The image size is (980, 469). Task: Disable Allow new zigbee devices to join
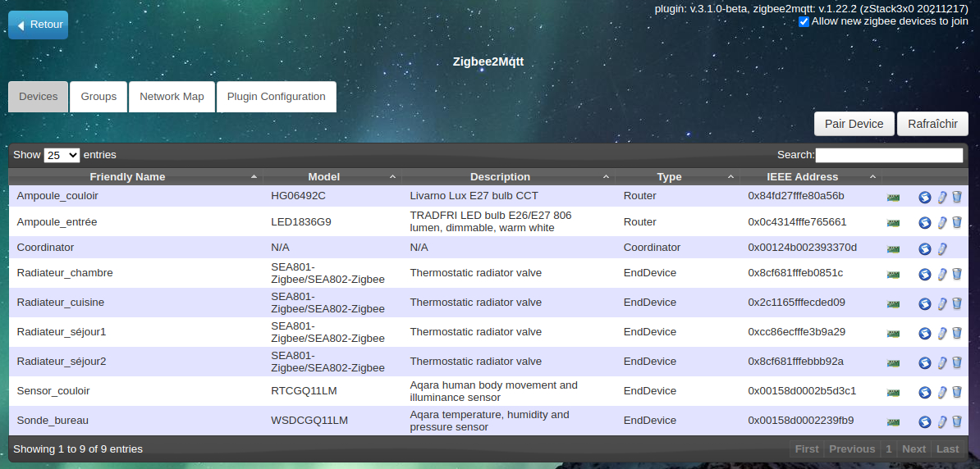pos(804,21)
